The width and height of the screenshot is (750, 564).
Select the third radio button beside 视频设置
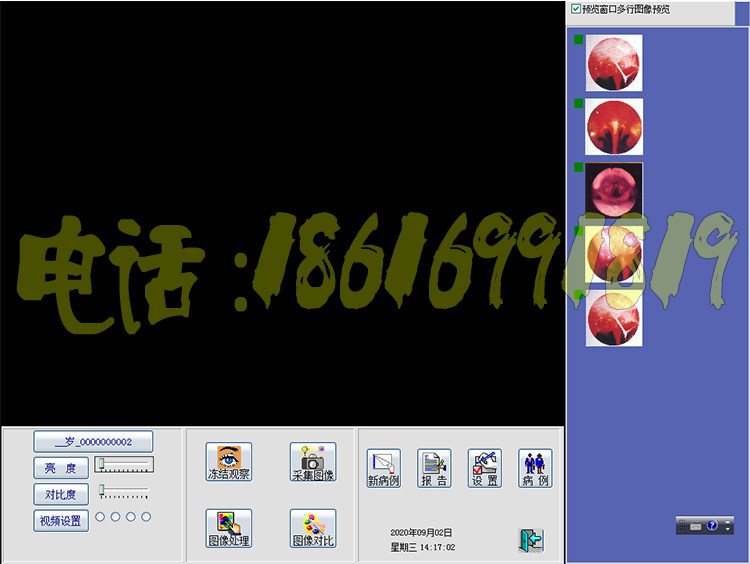[131, 517]
